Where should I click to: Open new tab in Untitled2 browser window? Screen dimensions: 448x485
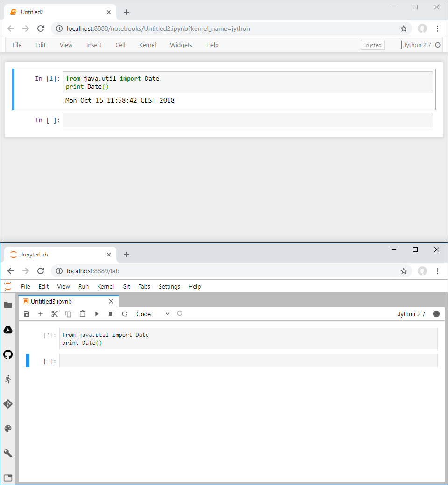pos(126,12)
